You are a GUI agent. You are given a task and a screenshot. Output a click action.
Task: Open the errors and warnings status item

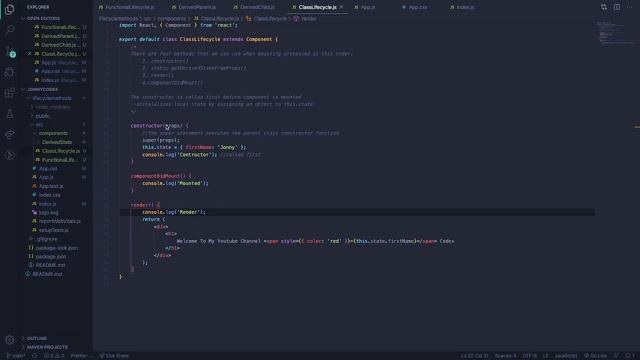click(54, 356)
